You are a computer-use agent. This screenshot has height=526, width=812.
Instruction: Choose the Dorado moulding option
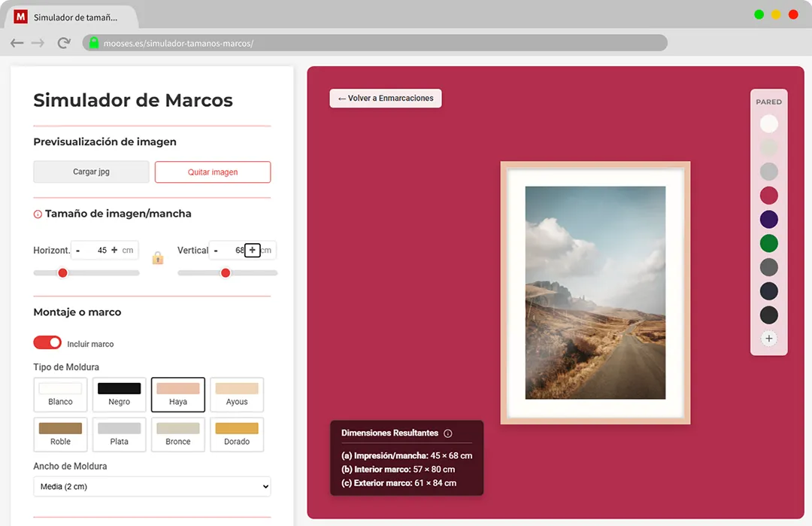237,434
